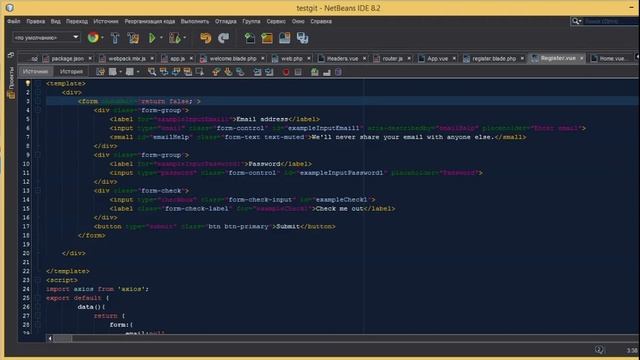The width and height of the screenshot is (640, 360).
Task: Toggle bookmark on the current line
Action: pos(240,72)
